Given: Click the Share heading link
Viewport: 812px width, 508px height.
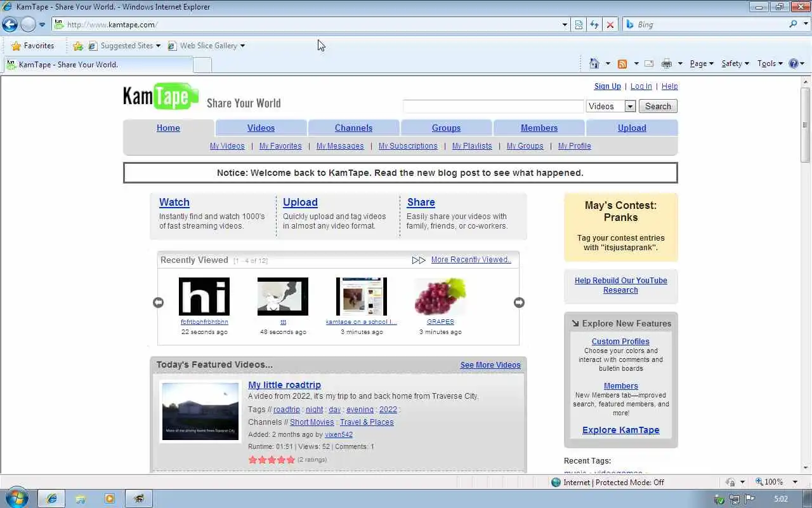Looking at the screenshot, I should (421, 202).
